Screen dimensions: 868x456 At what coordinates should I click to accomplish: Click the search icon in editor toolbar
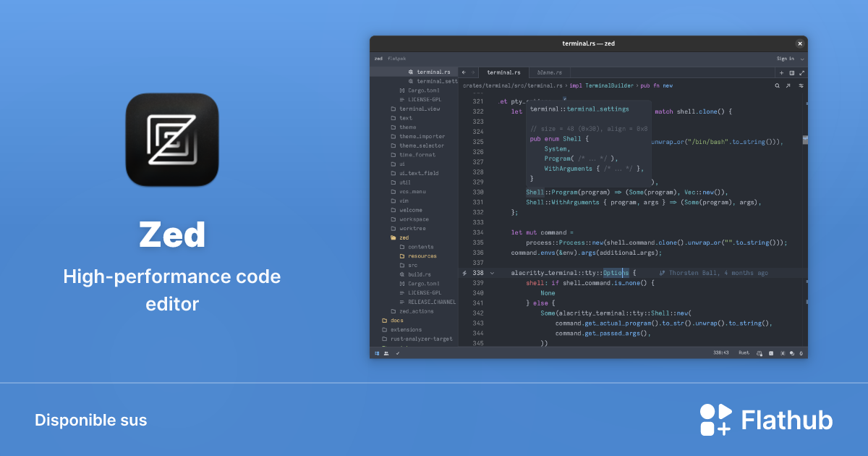778,85
